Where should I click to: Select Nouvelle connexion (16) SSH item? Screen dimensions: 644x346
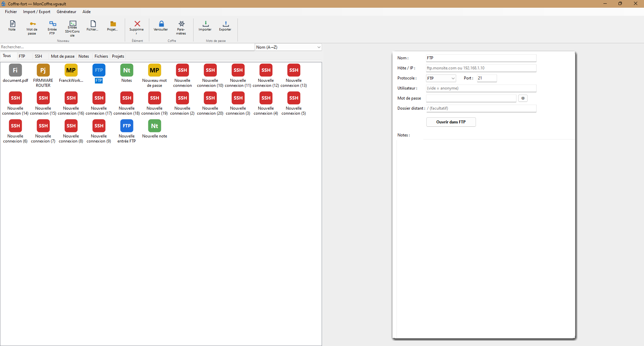click(x=71, y=104)
